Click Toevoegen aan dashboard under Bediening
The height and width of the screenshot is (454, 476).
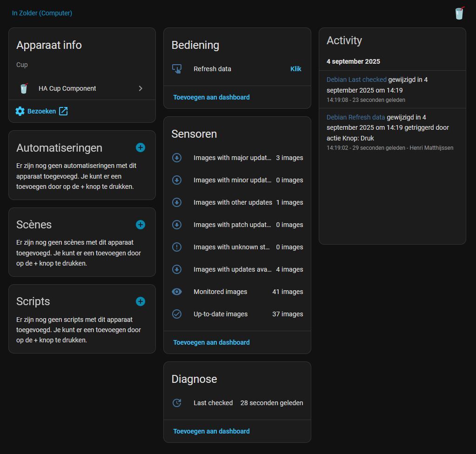(211, 97)
